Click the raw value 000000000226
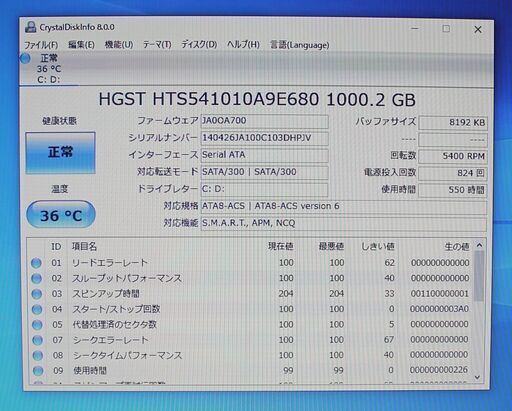The image size is (512, 411). click(439, 370)
